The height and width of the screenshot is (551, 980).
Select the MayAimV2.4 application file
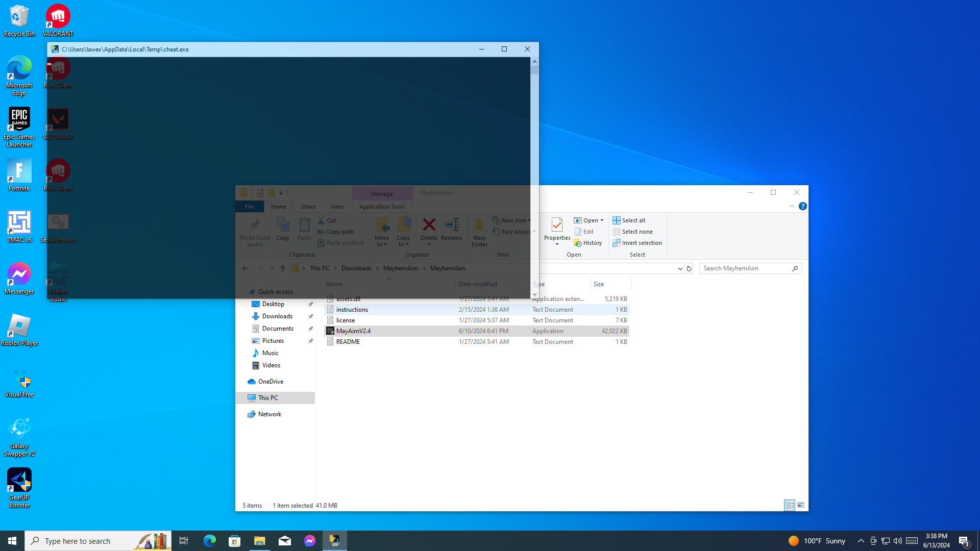tap(353, 331)
